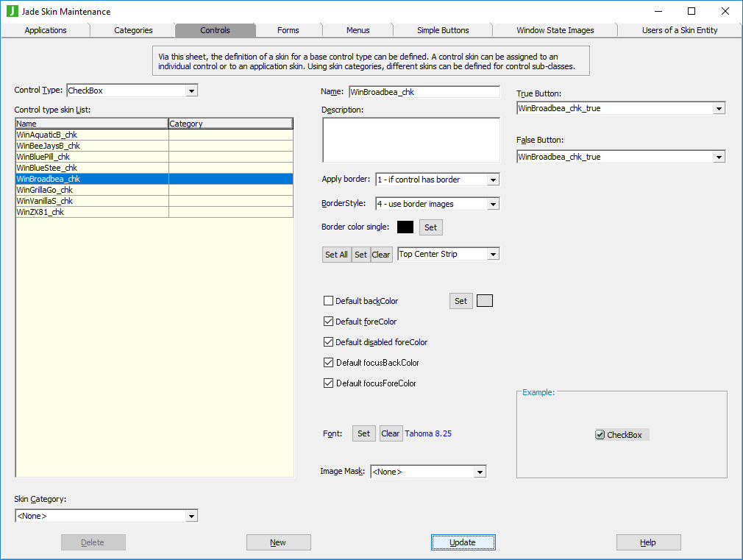
Task: Click the black border color swatch
Action: [405, 227]
